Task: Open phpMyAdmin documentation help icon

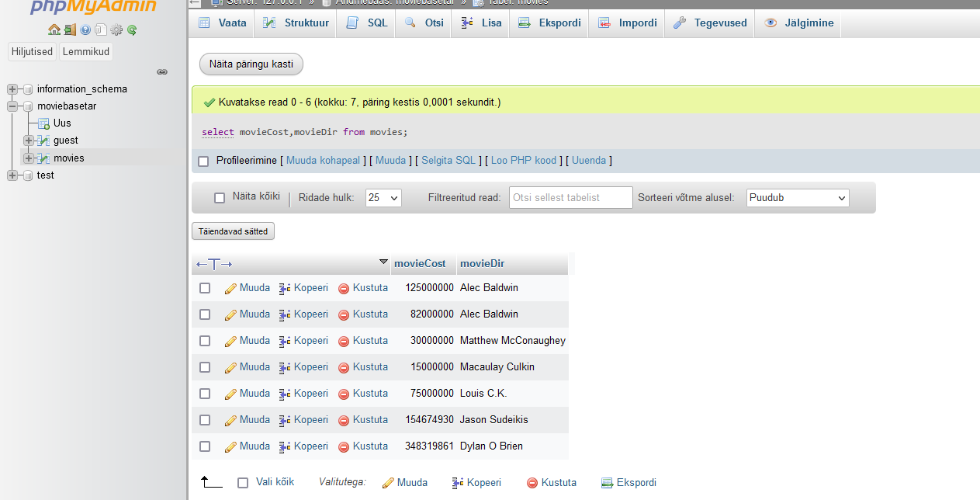Action: (x=85, y=30)
